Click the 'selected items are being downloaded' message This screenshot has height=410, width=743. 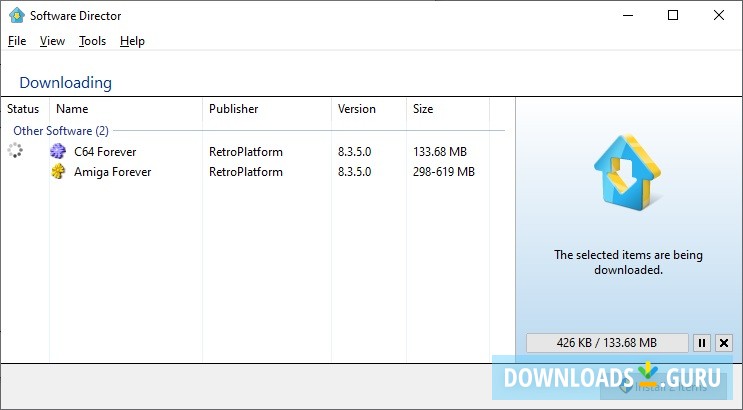[x=628, y=262]
